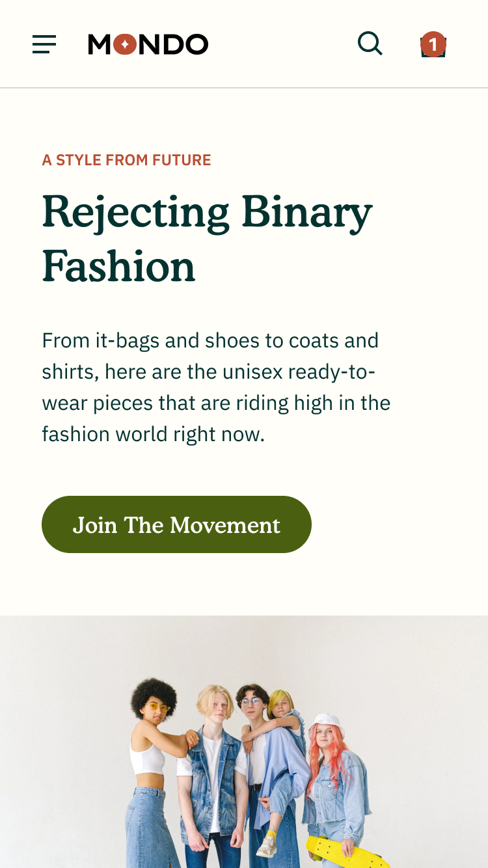The width and height of the screenshot is (488, 868).
Task: Open the hamburger navigation menu
Action: tap(44, 44)
